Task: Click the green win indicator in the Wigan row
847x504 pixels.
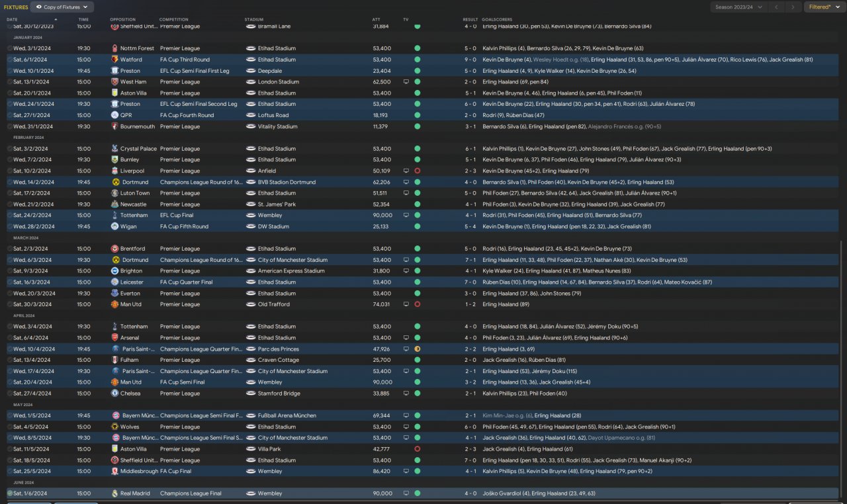Action: tap(418, 226)
